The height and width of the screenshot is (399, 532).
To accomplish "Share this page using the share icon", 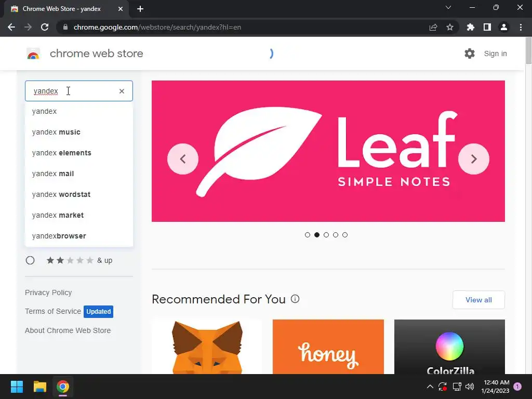I will (x=433, y=27).
